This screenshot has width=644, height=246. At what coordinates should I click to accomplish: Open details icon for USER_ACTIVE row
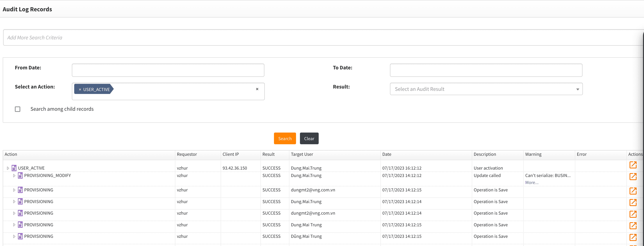[x=633, y=165]
